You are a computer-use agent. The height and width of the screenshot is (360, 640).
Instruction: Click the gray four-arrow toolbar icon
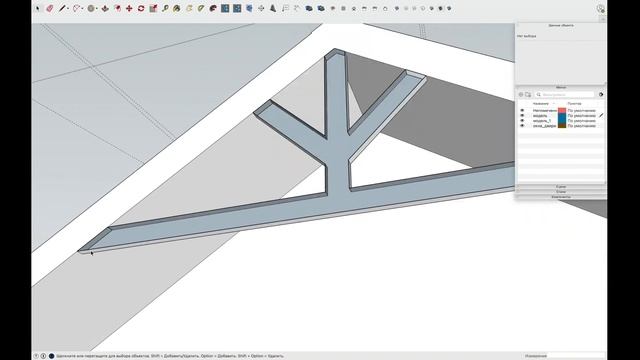(x=261, y=8)
